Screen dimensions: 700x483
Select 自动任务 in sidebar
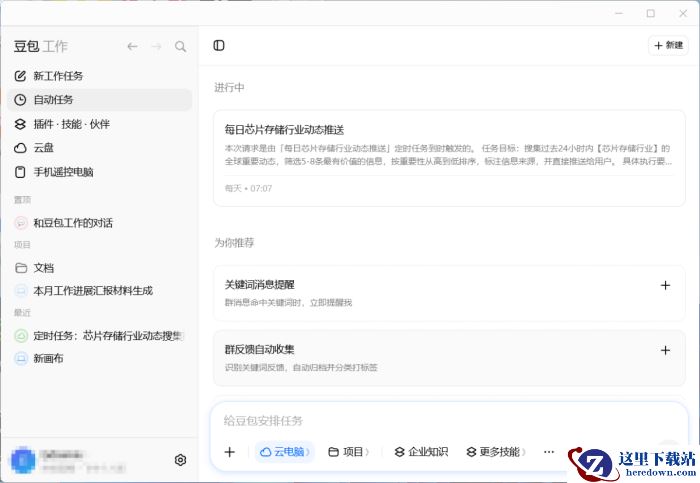[x=100, y=100]
